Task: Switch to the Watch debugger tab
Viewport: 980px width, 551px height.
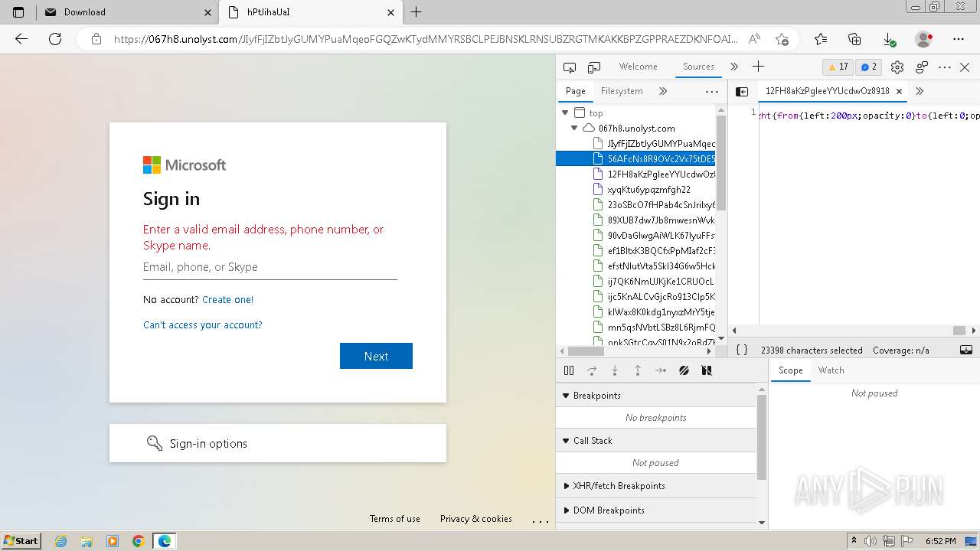Action: tap(831, 370)
